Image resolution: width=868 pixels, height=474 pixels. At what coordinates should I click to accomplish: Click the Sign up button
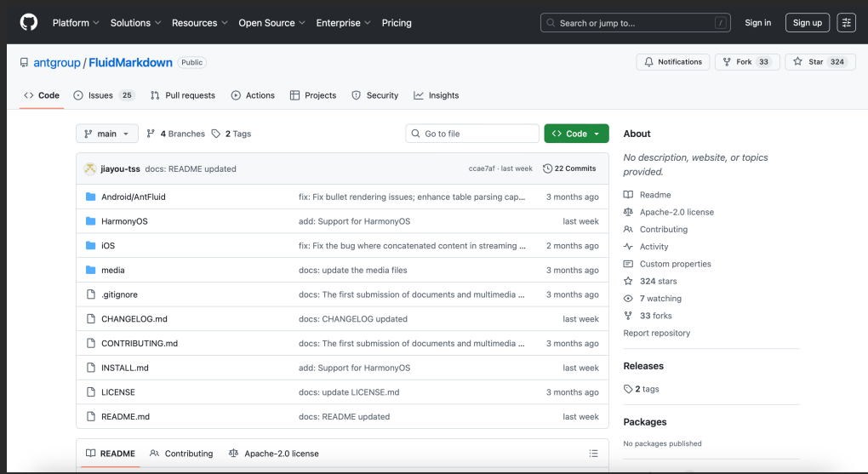tap(807, 23)
